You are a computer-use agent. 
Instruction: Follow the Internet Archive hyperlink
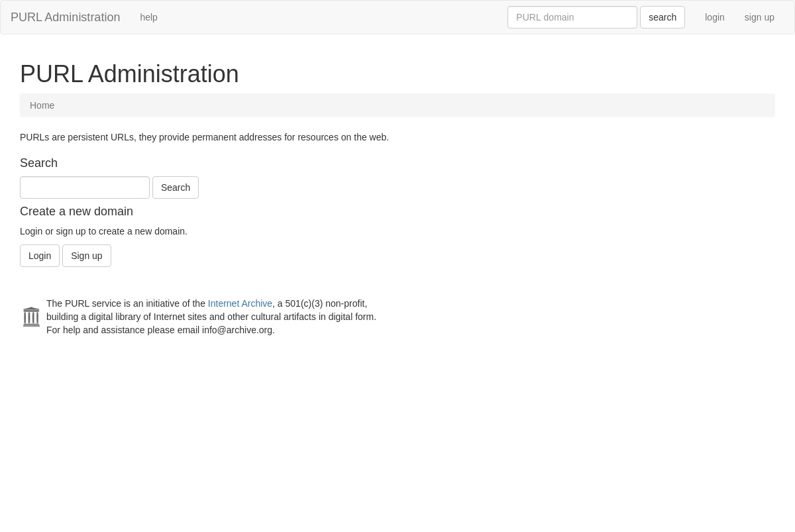[240, 303]
